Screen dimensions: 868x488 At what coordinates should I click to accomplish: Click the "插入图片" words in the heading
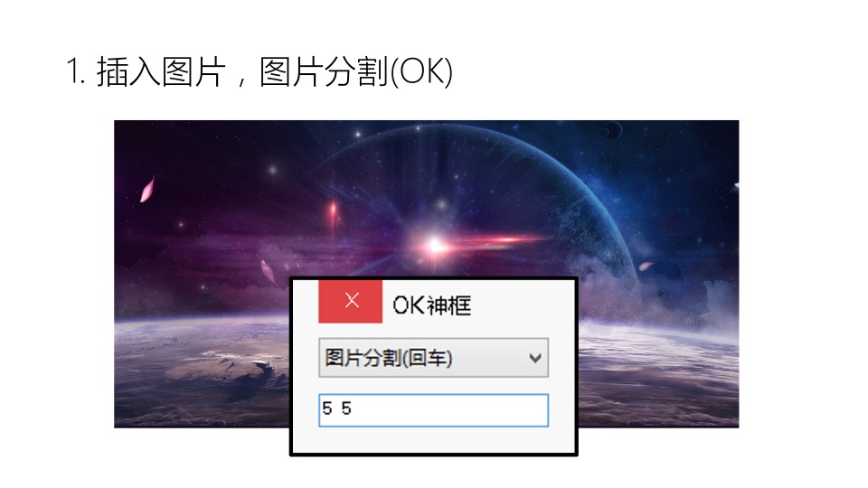[161, 72]
